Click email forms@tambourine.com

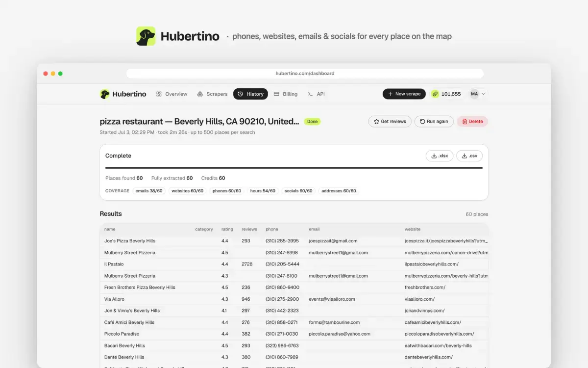(334, 322)
